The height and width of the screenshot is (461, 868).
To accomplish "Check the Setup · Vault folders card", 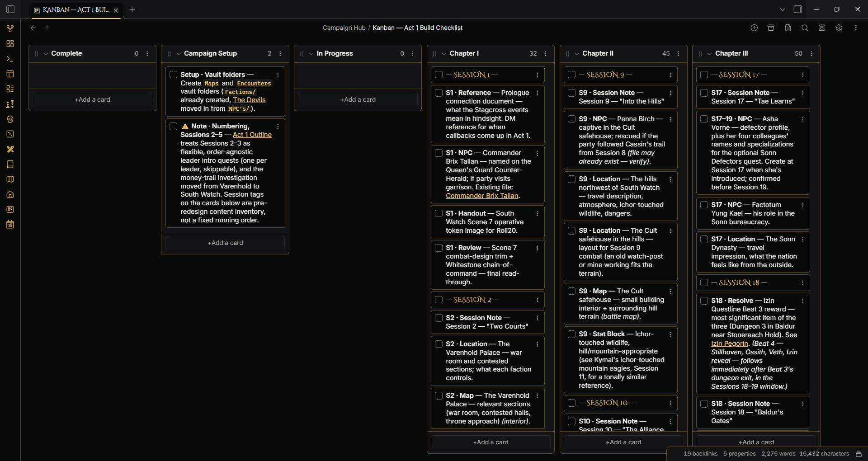I will coord(173,75).
